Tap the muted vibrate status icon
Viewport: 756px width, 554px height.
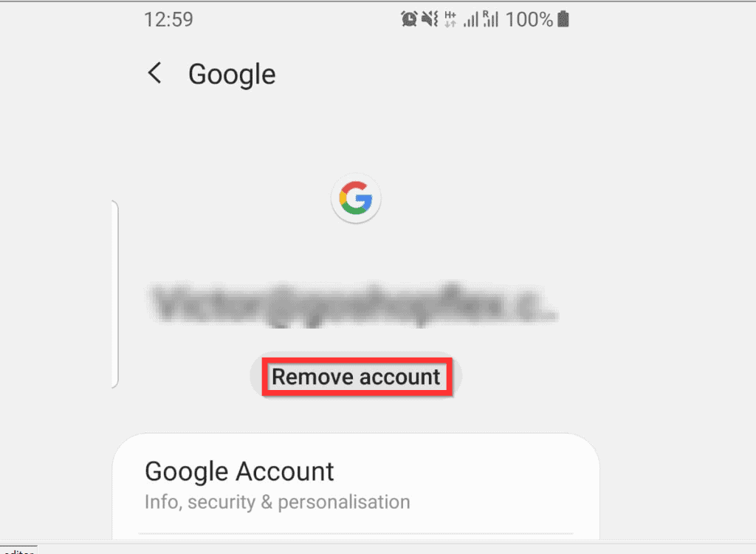pos(430,18)
